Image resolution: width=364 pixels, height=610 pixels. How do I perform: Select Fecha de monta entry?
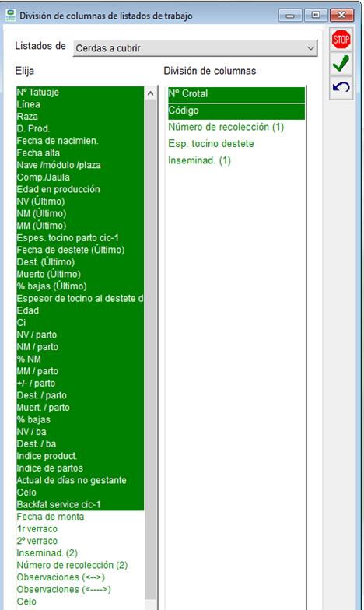(x=80, y=517)
